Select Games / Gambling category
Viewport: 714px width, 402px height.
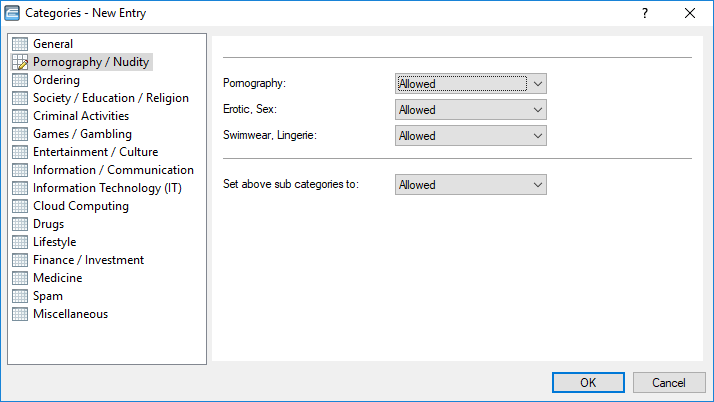(82, 134)
